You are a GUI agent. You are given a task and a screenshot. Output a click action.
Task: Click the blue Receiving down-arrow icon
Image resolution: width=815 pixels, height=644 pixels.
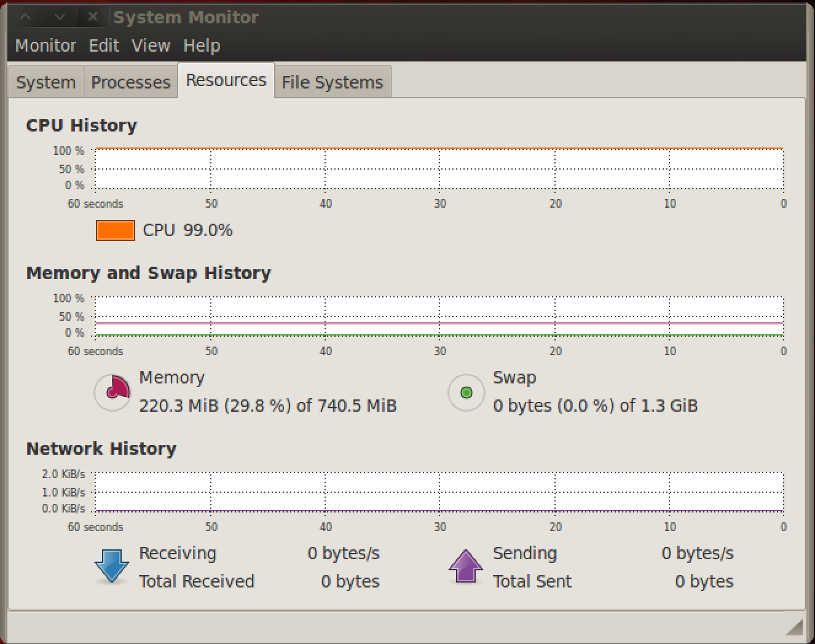pos(112,566)
